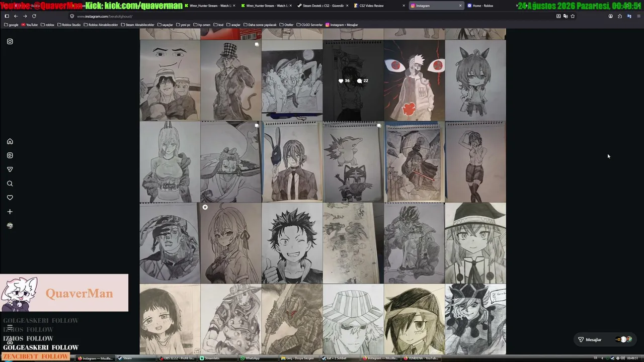Open the hp omen bookmark folder
Viewport: 644px width, 362px height.
202,25
